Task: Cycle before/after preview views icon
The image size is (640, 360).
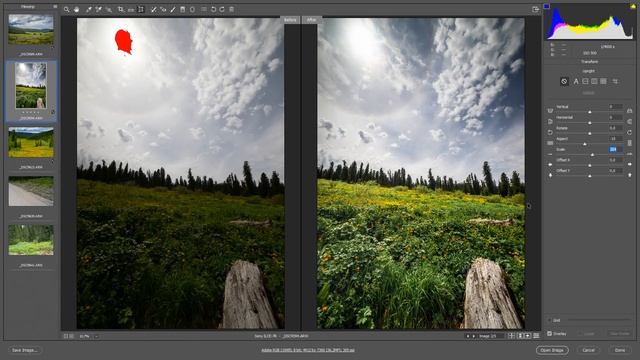Action: pos(511,336)
